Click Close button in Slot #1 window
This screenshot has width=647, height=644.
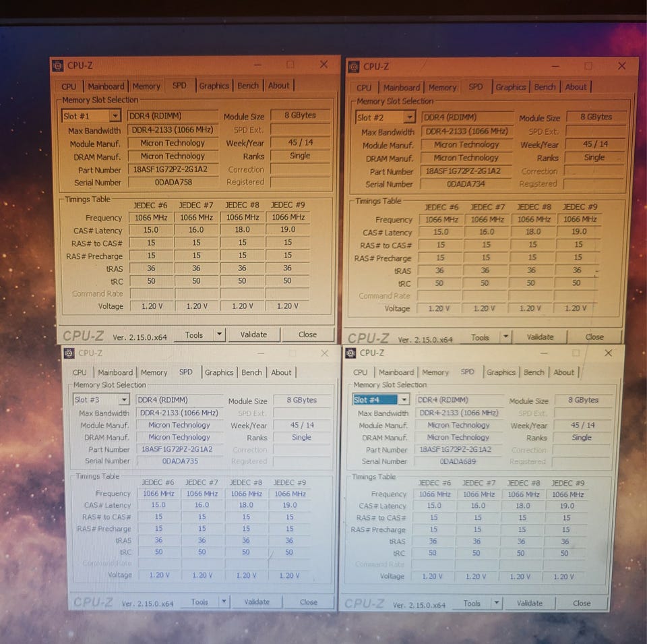tap(308, 334)
